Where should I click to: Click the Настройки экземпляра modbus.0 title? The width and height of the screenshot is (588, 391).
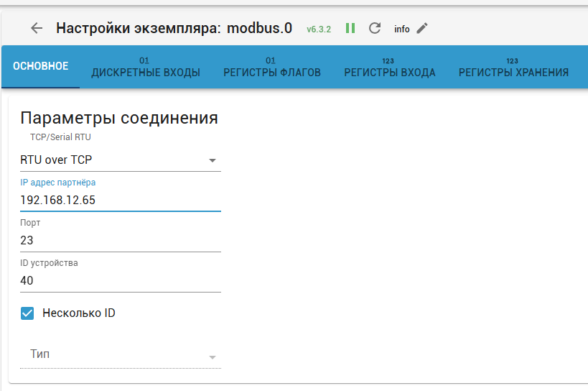[x=174, y=29]
